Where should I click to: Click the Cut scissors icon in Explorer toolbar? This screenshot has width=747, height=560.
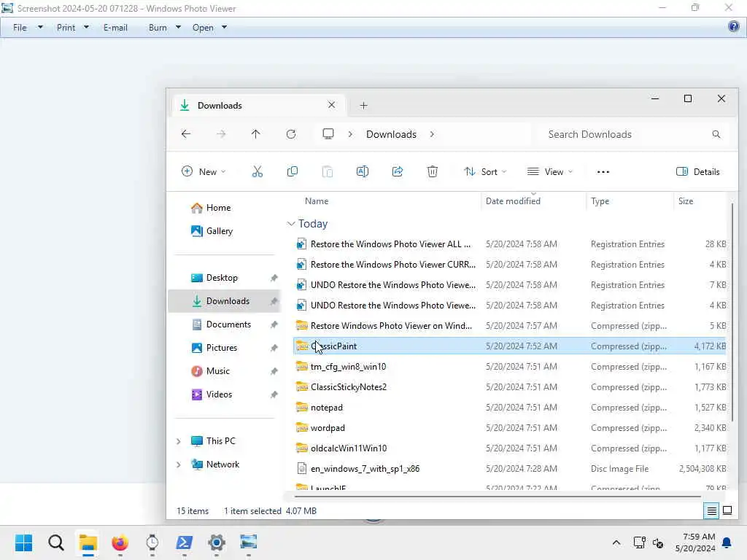[258, 171]
